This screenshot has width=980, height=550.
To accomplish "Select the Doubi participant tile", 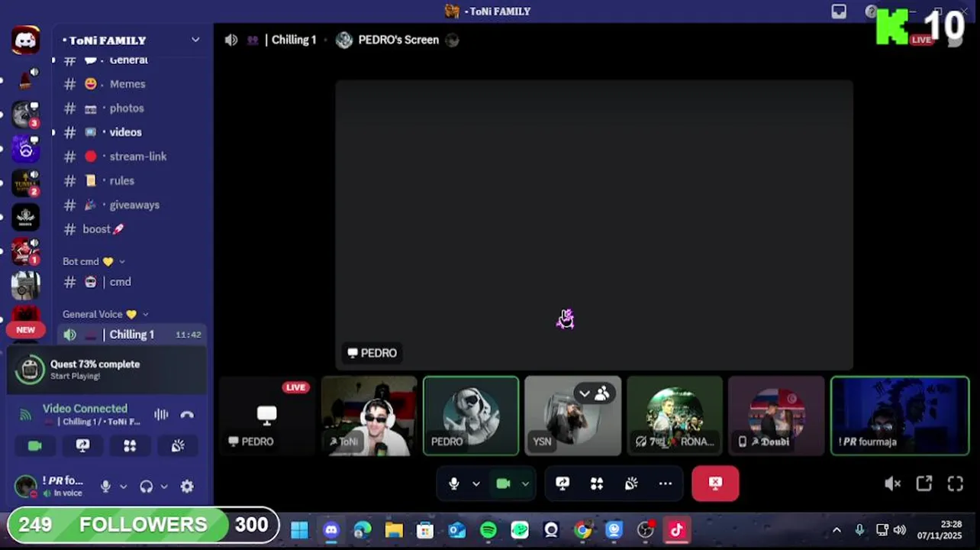I will (776, 416).
